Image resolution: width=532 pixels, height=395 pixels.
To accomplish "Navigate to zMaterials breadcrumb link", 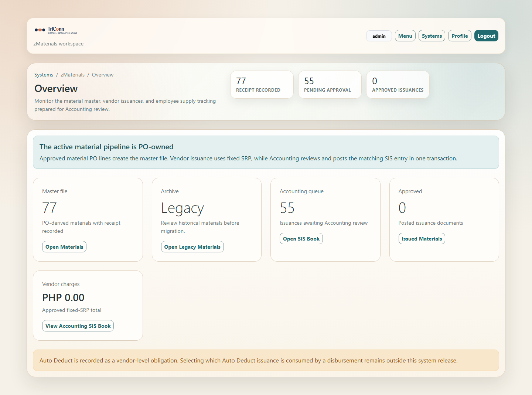I will point(72,75).
